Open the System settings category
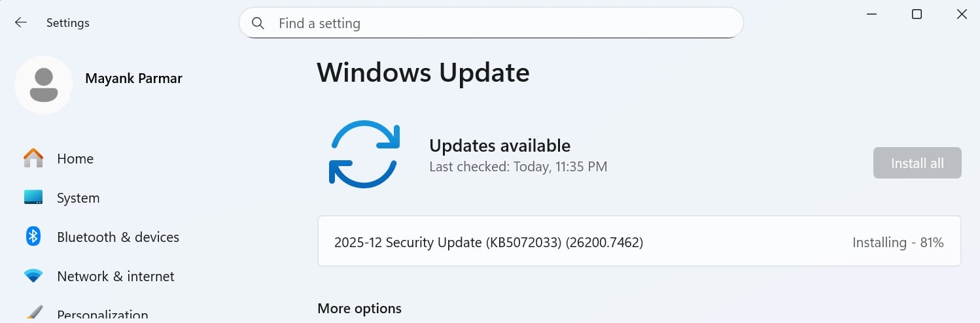The height and width of the screenshot is (323, 980). click(78, 197)
